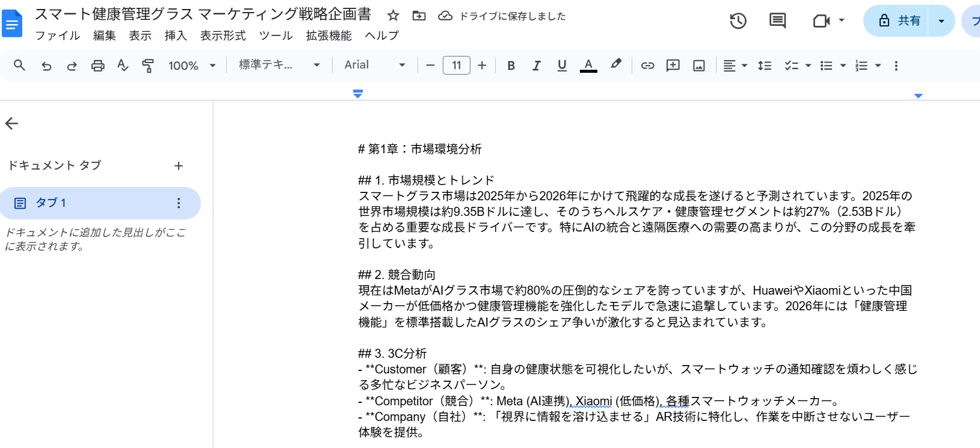Image resolution: width=980 pixels, height=448 pixels.
Task: Open the ファイル menu
Action: (x=57, y=35)
